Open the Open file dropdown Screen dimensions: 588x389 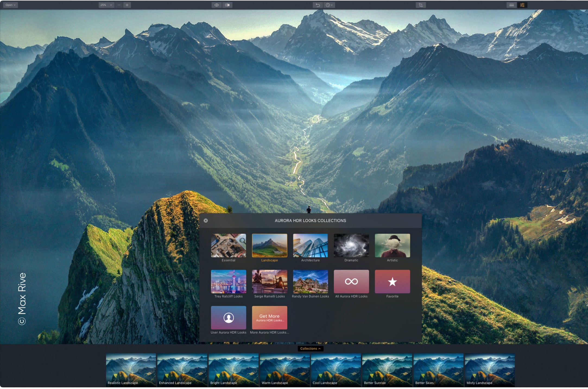[11, 5]
